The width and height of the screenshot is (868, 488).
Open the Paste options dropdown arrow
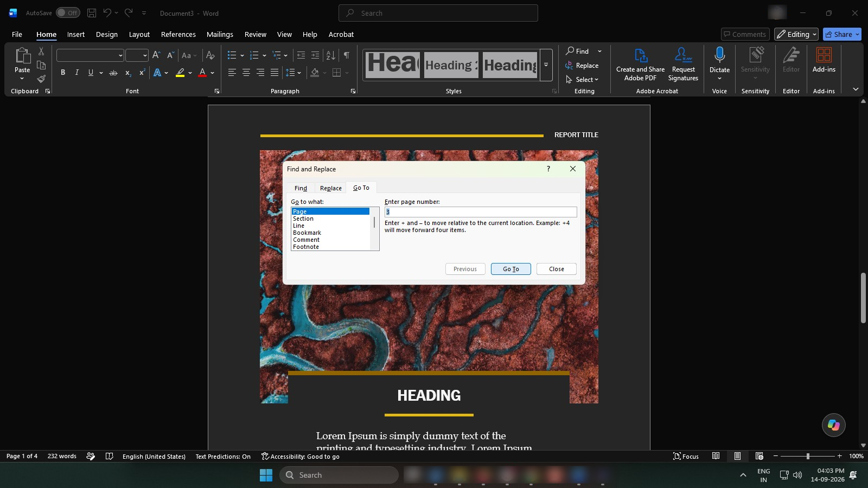[x=22, y=79]
